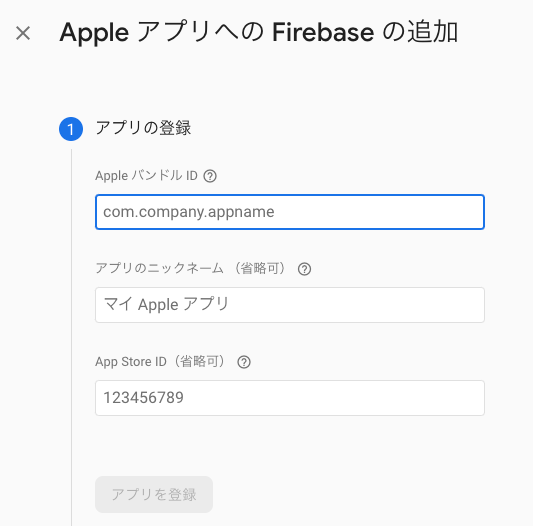
Task: Click (省略可)next to App Store ID
Action: coord(199,361)
